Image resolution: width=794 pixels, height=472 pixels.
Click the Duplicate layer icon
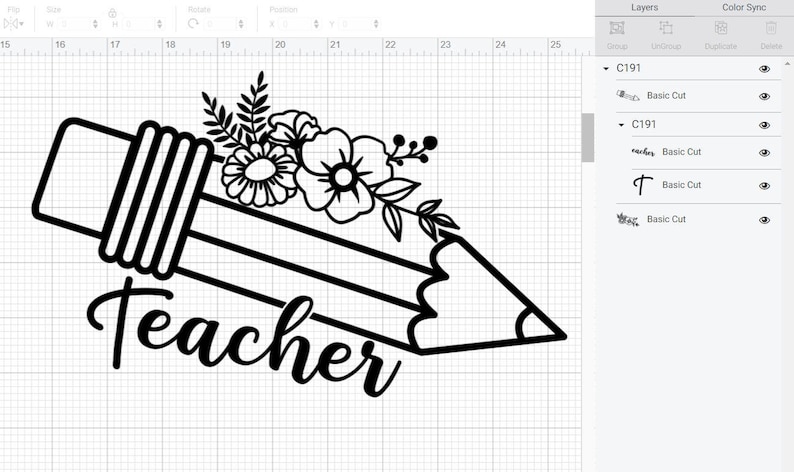[x=721, y=28]
